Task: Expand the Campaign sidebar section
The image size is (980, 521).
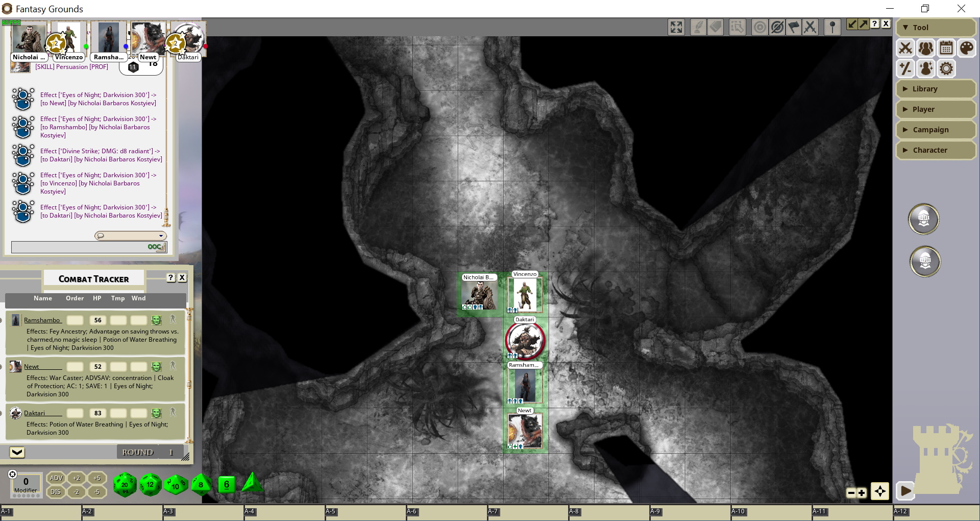Action: (936, 130)
